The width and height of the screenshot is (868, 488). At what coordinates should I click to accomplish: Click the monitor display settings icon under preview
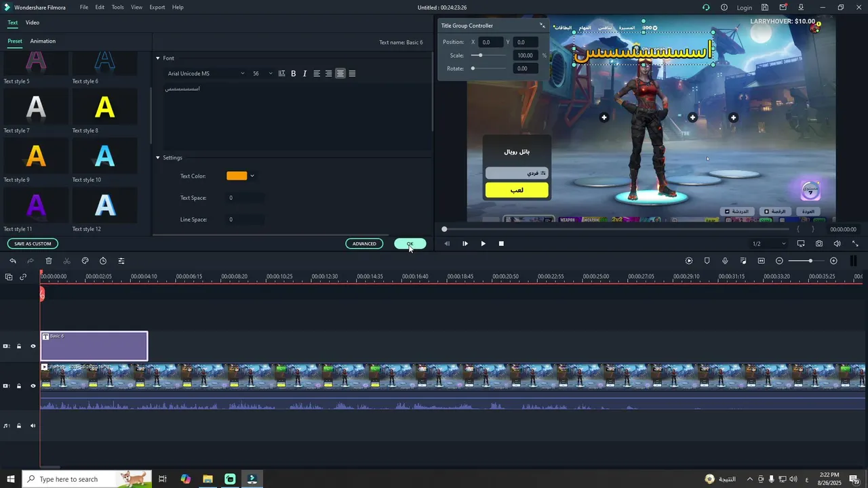point(801,243)
